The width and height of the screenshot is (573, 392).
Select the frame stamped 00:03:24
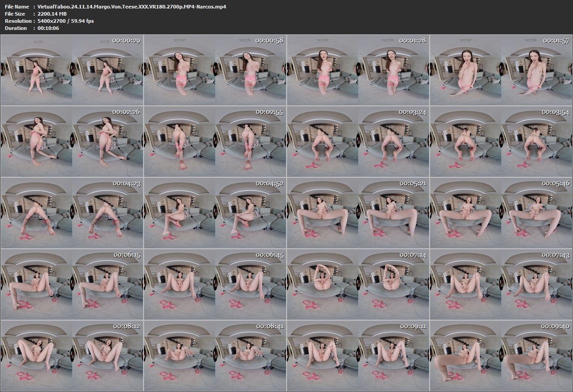click(358, 141)
